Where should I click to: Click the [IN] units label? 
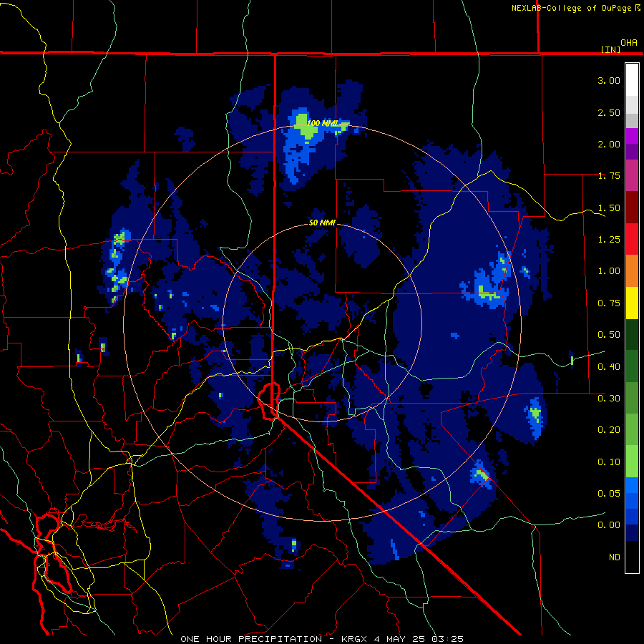tap(610, 49)
